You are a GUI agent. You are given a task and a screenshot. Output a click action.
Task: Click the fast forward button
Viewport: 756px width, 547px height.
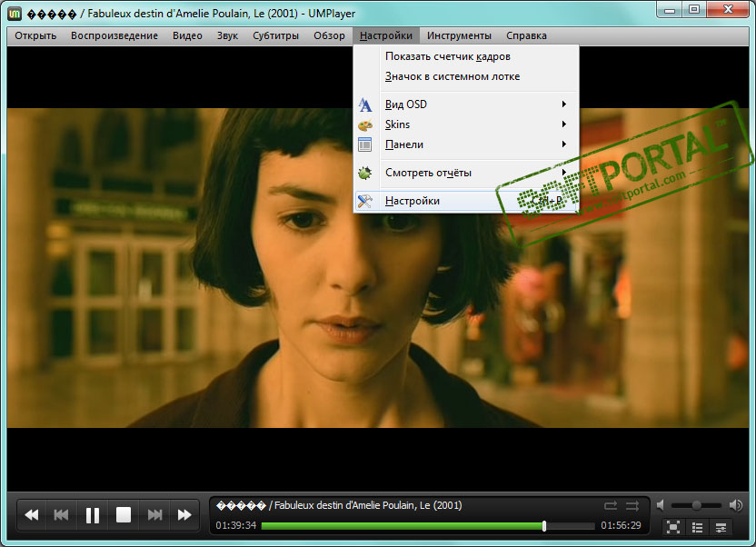tap(184, 515)
